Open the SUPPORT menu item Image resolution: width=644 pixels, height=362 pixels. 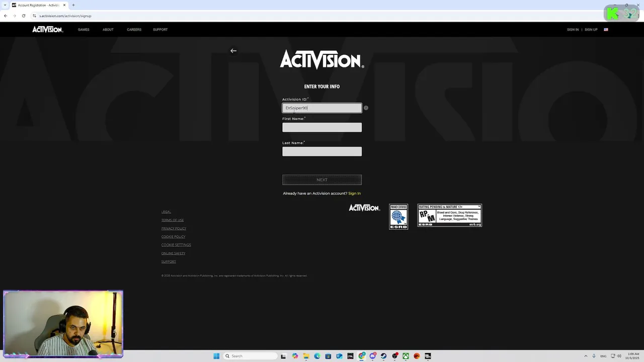pos(160,30)
